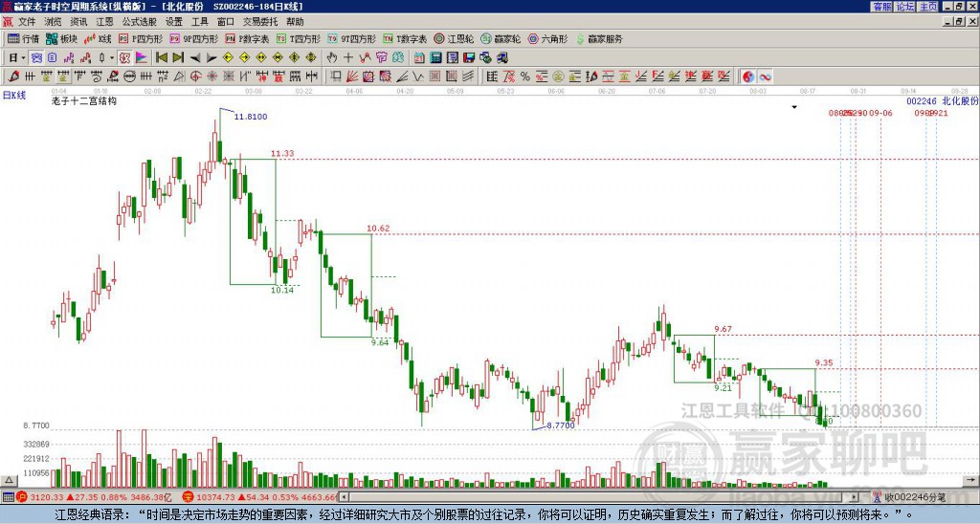
Task: Jump to the first bar icon
Action: pos(161,58)
